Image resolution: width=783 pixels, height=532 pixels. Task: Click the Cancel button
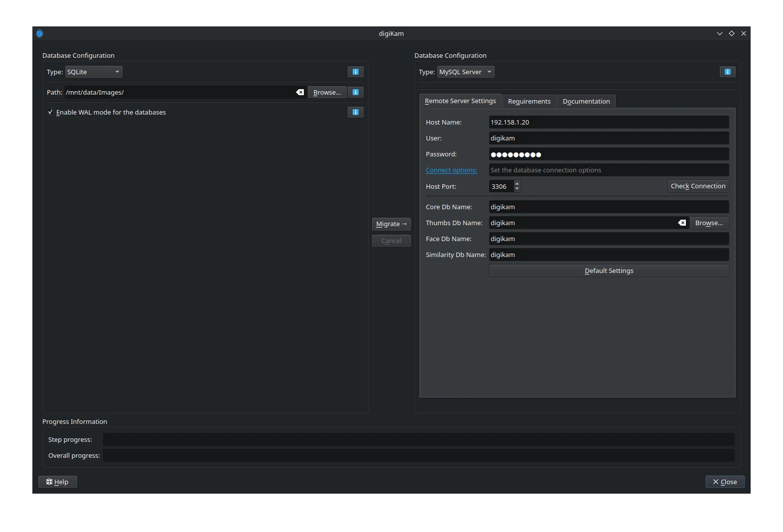coord(391,241)
